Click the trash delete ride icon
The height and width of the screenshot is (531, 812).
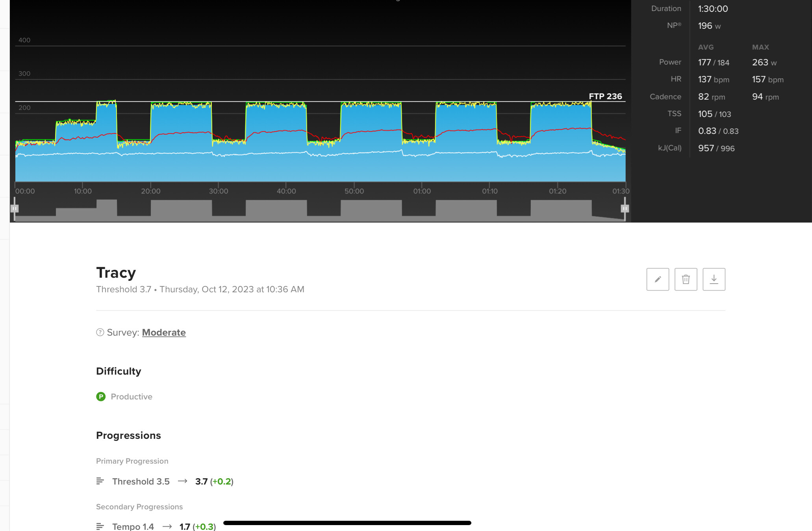pos(686,279)
